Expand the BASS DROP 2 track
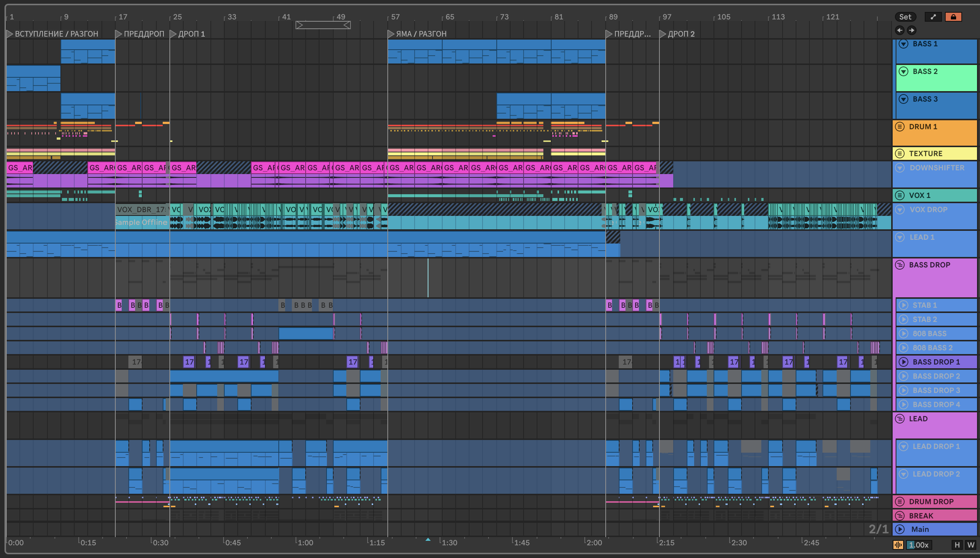The image size is (980, 558). (903, 376)
